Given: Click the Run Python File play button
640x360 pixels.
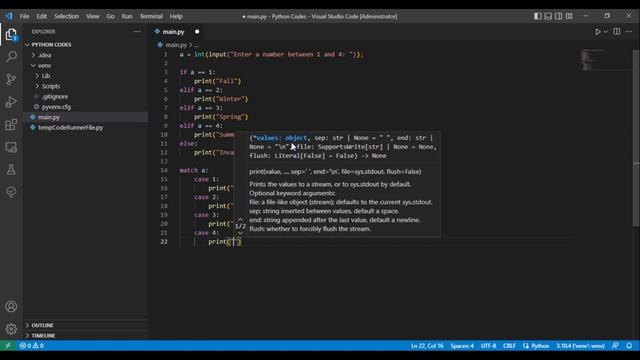Looking at the screenshot, I should click(x=598, y=31).
